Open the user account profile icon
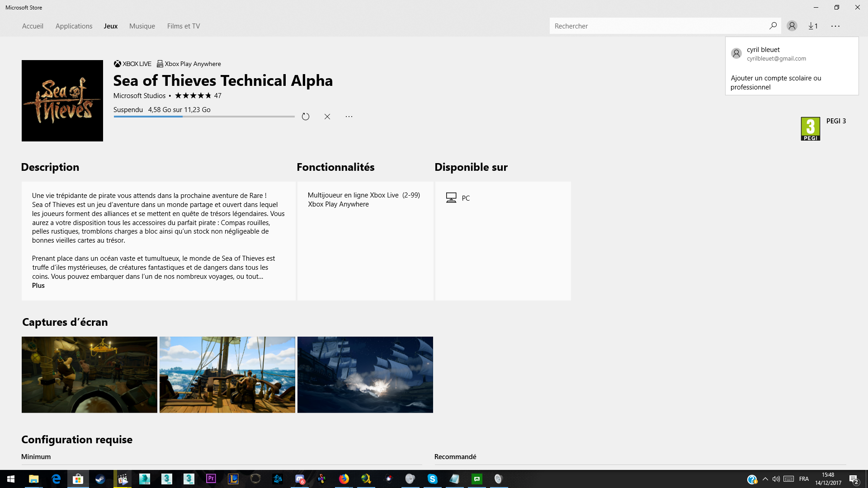The width and height of the screenshot is (868, 488). pyautogui.click(x=792, y=26)
